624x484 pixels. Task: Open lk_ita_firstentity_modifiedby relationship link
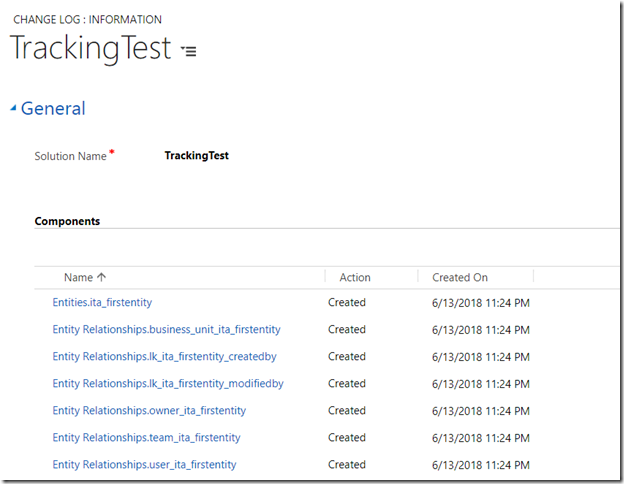(168, 384)
